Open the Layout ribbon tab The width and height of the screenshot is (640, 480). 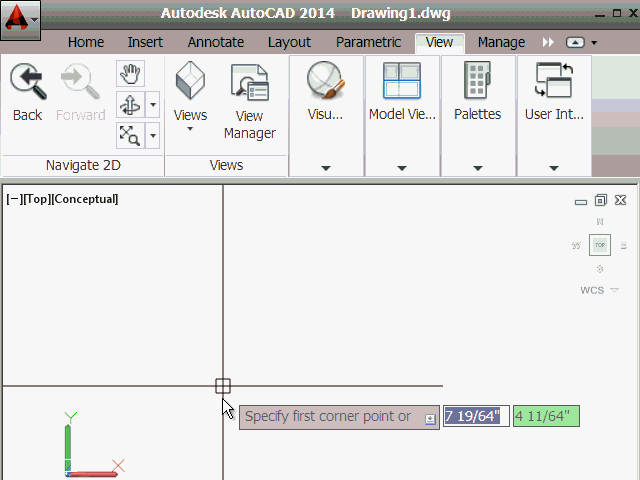coord(289,42)
